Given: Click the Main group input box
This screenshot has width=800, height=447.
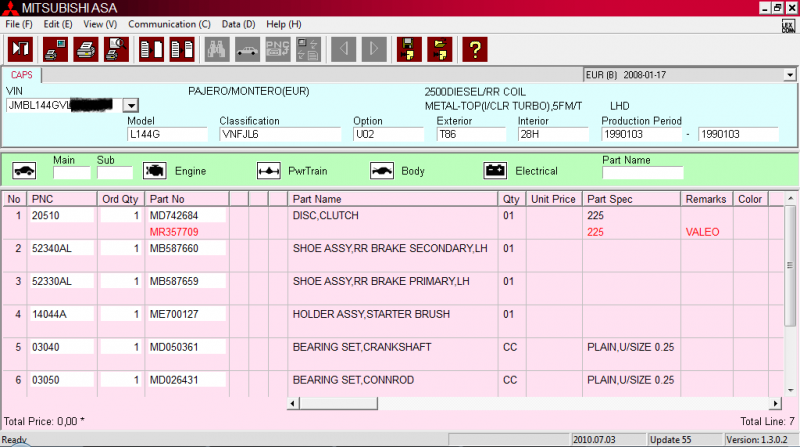Looking at the screenshot, I should click(71, 172).
